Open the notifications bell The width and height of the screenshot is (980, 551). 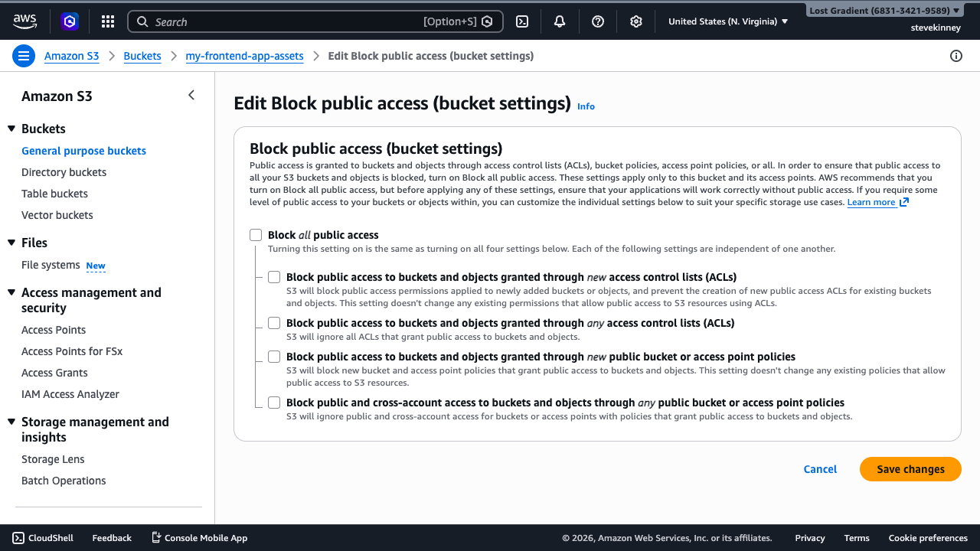[560, 21]
